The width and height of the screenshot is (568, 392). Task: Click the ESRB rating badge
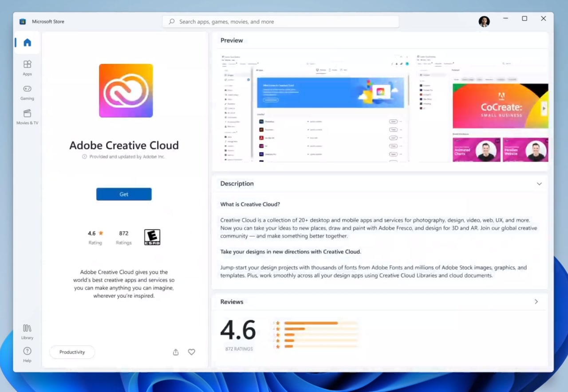point(152,237)
